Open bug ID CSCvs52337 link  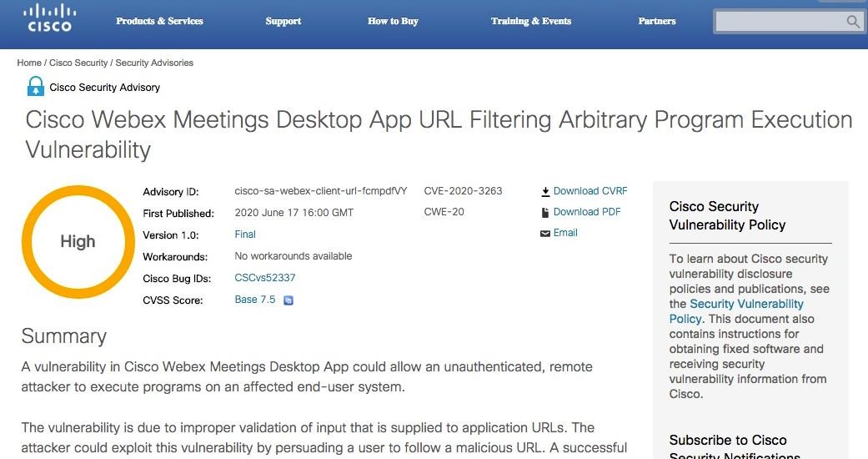point(265,278)
